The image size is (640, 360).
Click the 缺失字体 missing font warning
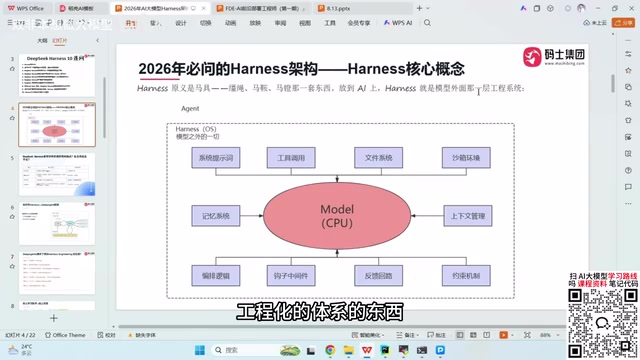pyautogui.click(x=142, y=335)
